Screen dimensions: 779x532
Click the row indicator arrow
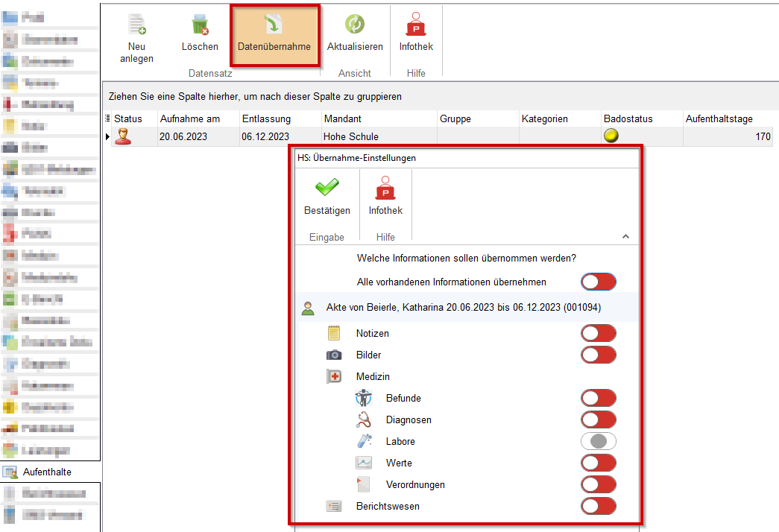click(107, 137)
